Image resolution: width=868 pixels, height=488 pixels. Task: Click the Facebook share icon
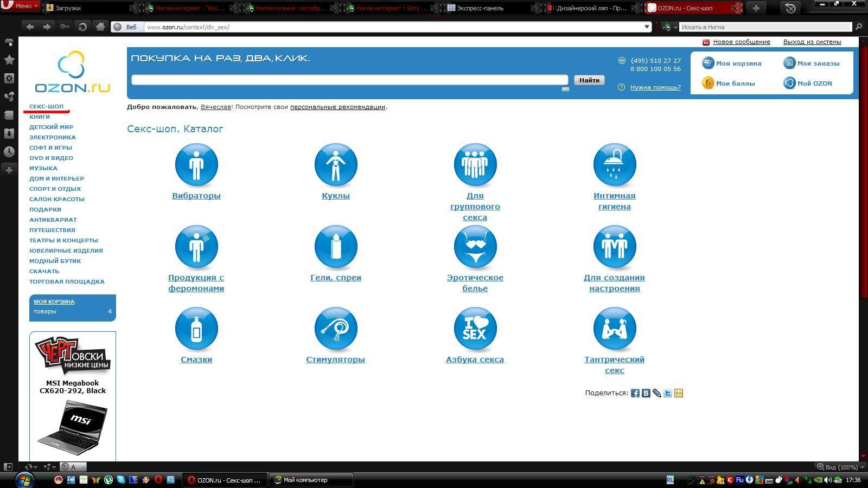635,393
